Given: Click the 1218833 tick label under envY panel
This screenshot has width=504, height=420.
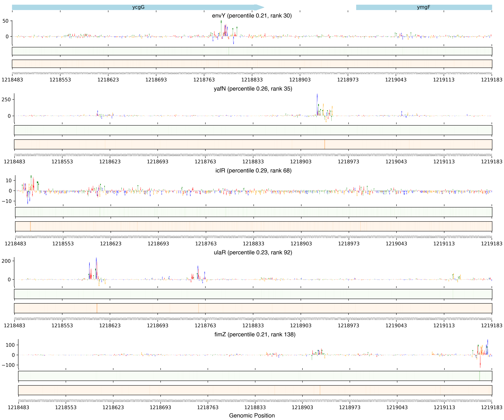Looking at the screenshot, I should 252,80.
